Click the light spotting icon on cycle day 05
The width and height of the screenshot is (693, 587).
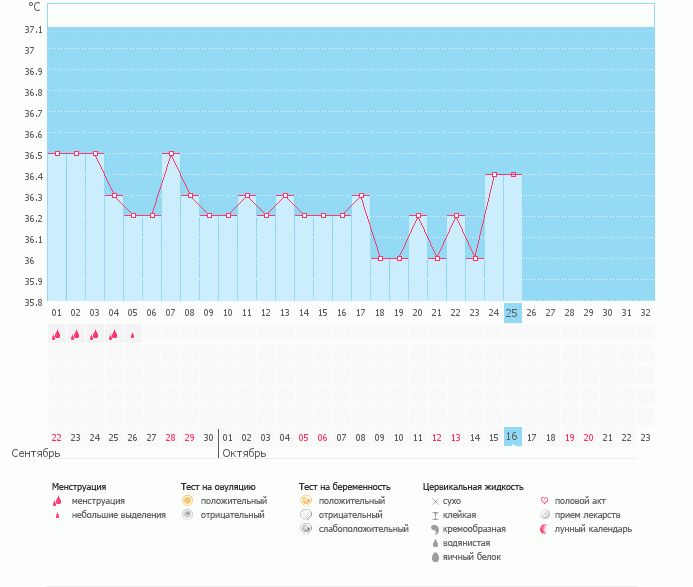[x=132, y=336]
